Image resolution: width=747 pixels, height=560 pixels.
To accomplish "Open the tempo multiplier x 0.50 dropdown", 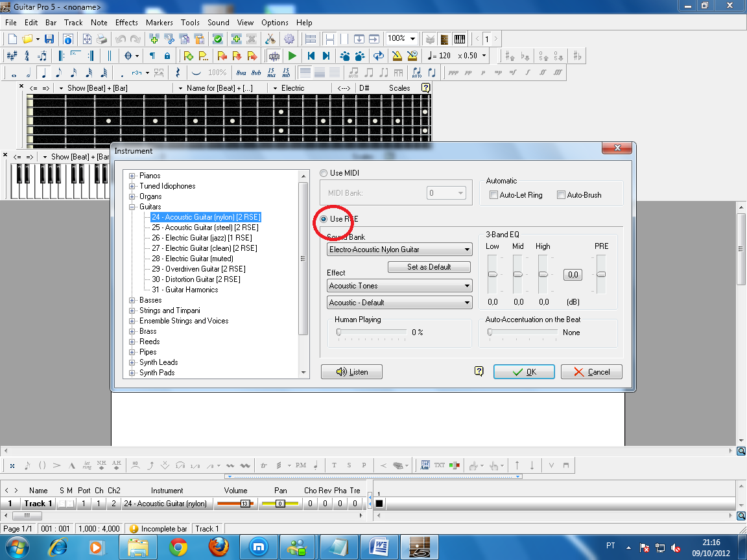I will (x=484, y=56).
